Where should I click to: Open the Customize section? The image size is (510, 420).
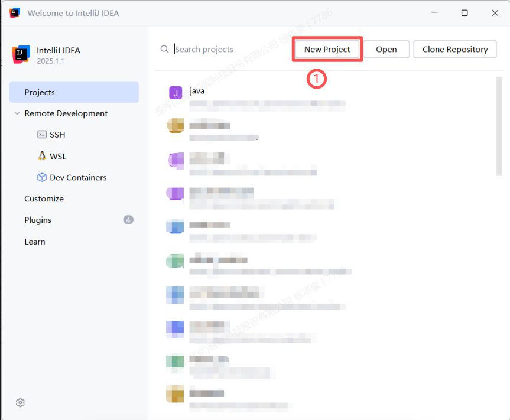(44, 198)
